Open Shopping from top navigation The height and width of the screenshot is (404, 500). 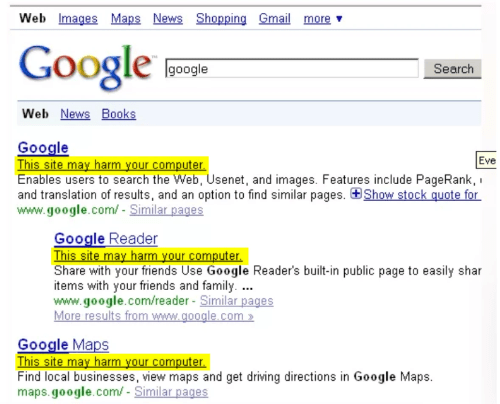[221, 18]
